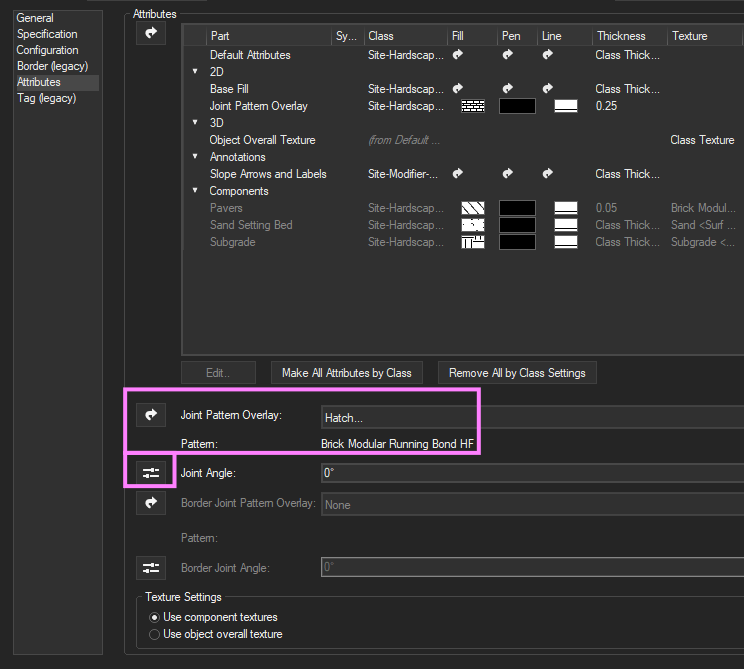
Task: Click by-class arrow beside Border Joint Pattern Overlay
Action: pyautogui.click(x=151, y=504)
